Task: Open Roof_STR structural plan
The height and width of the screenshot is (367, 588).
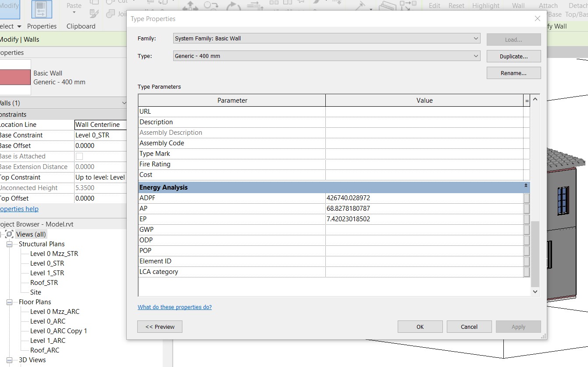Action: click(x=44, y=283)
